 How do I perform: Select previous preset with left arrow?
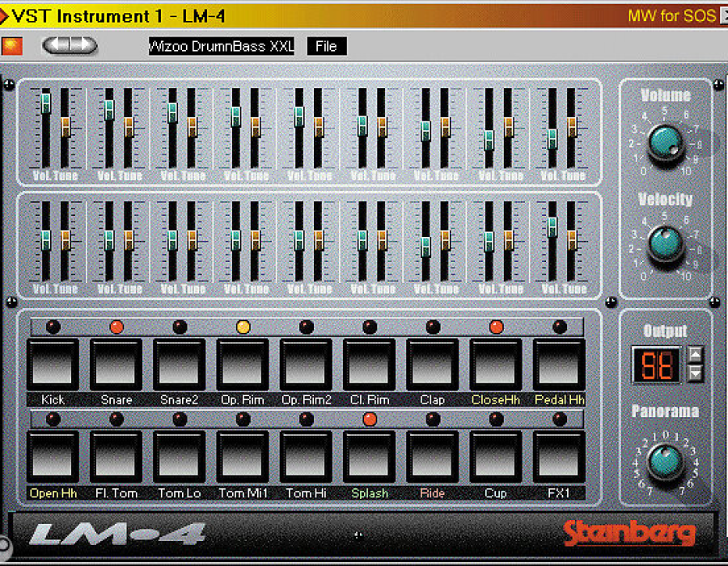[55, 45]
